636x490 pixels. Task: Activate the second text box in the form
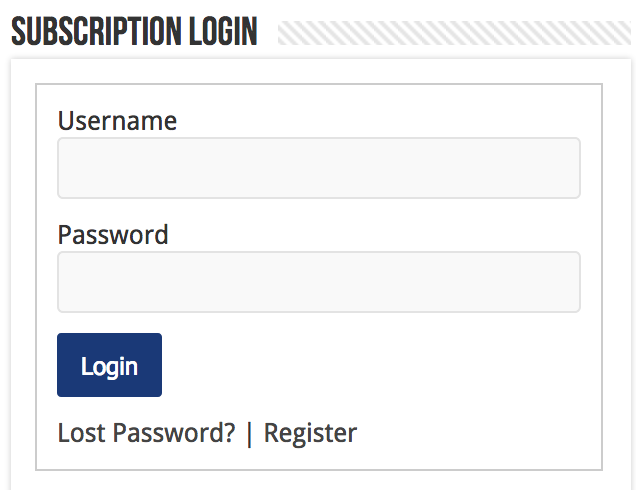[319, 282]
